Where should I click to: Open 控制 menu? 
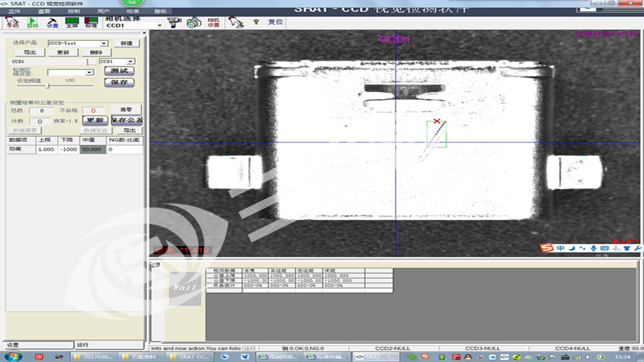(73, 11)
